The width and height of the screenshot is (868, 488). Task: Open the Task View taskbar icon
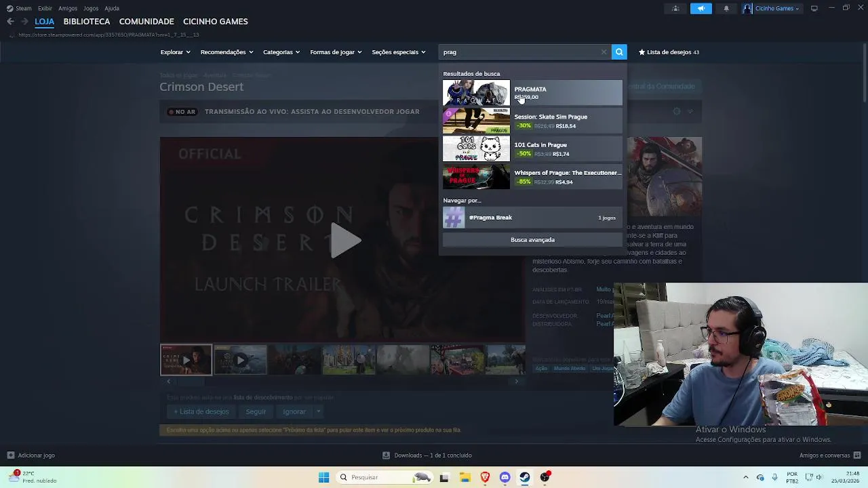coord(444,477)
